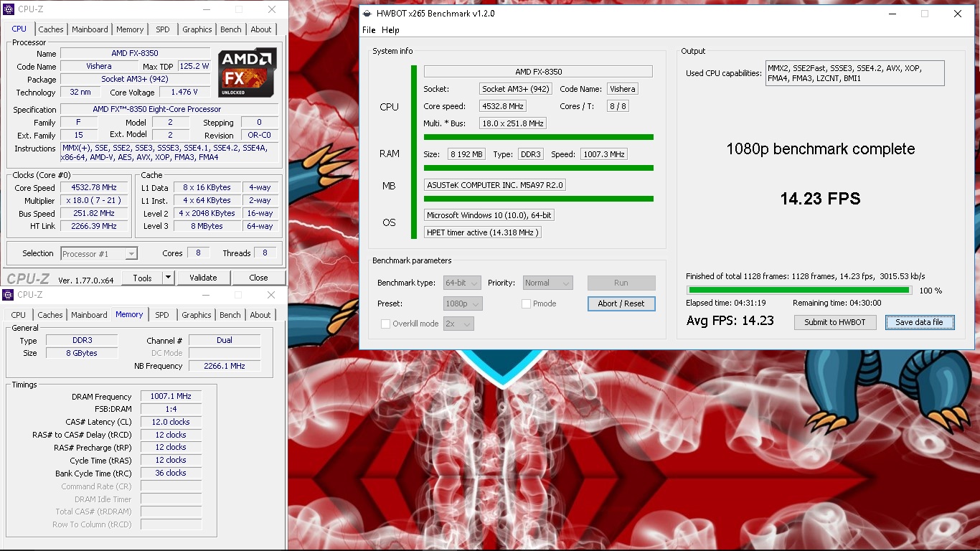Switch to Mainboard tab in lower CPU-Z window
Screen dimensions: 980x551
[x=89, y=315]
